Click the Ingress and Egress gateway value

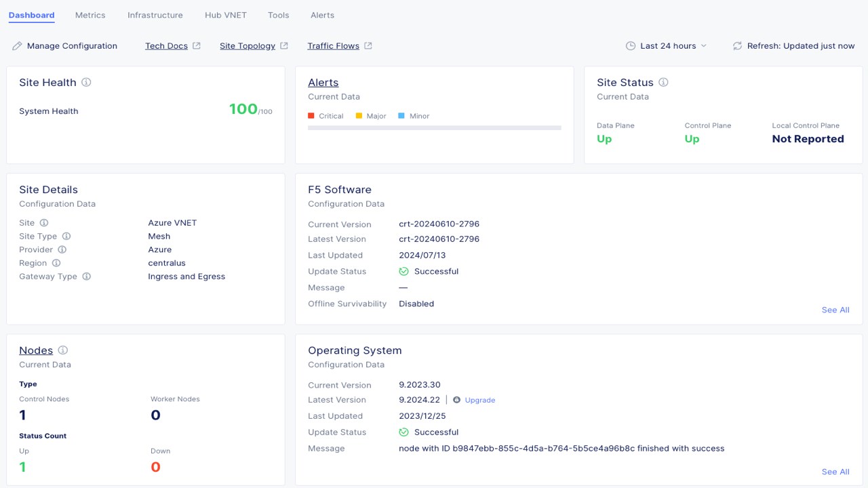[x=186, y=277]
